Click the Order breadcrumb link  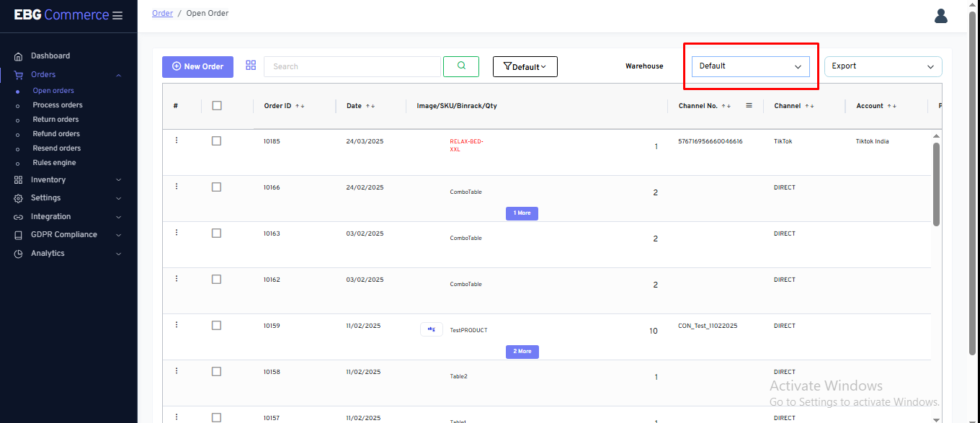click(x=162, y=13)
